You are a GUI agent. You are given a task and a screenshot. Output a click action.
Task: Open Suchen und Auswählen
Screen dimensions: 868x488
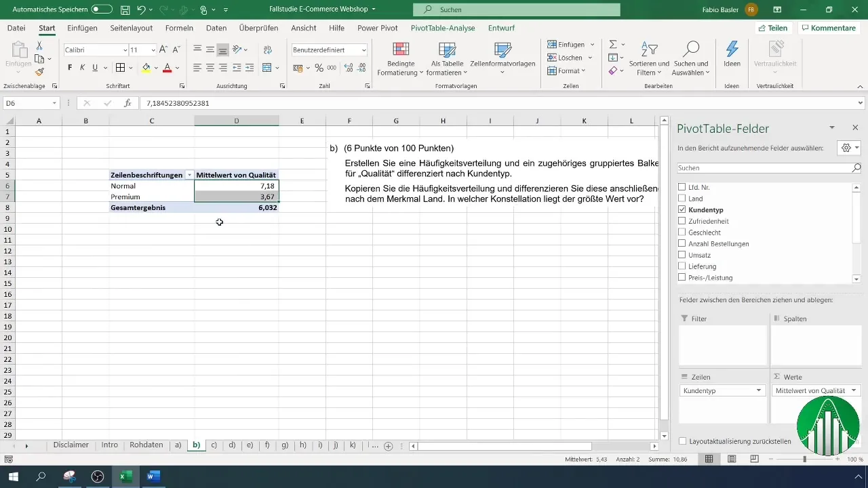point(691,59)
